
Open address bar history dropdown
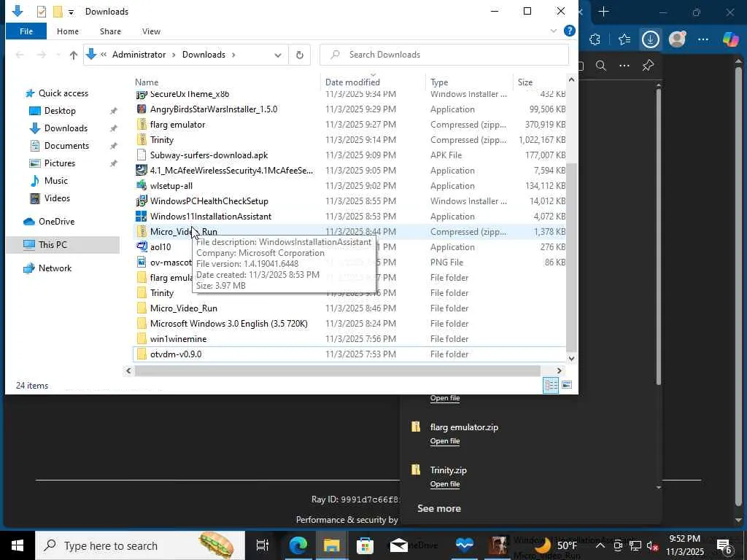coord(278,55)
